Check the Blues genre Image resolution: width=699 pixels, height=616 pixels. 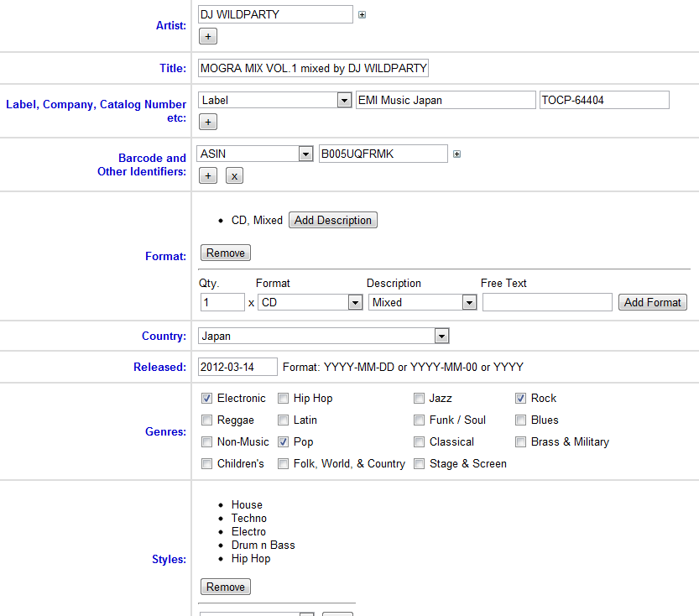tap(520, 420)
